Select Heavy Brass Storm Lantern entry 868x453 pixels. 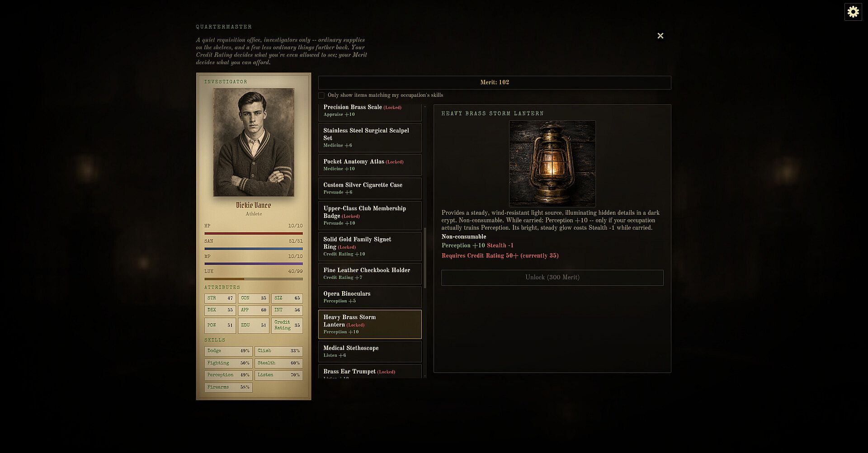tap(370, 324)
